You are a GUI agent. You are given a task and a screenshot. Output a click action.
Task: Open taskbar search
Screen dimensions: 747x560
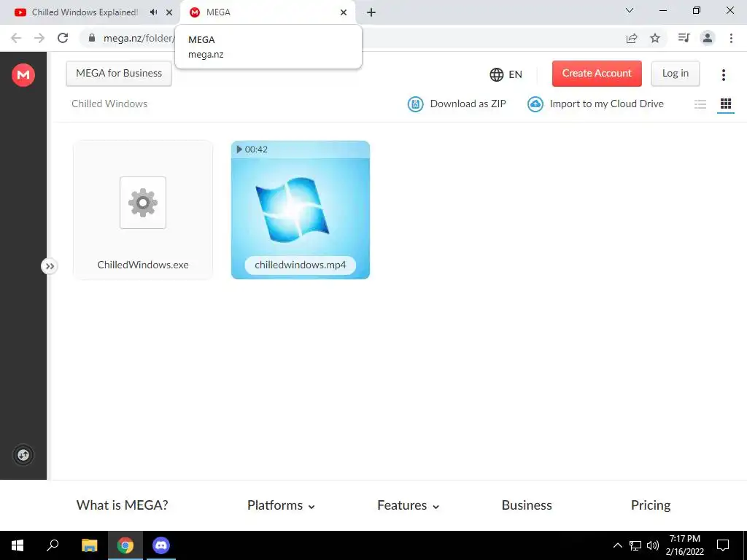[x=53, y=545]
